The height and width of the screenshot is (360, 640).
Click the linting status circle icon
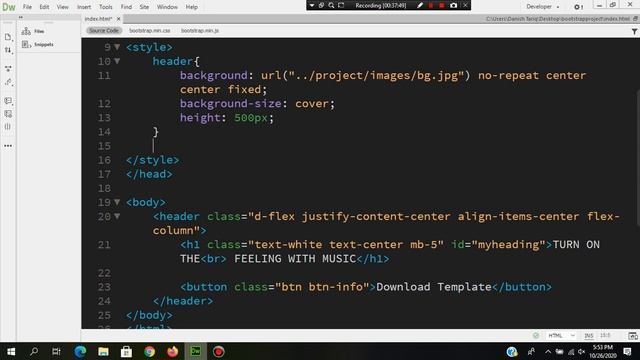point(536,336)
